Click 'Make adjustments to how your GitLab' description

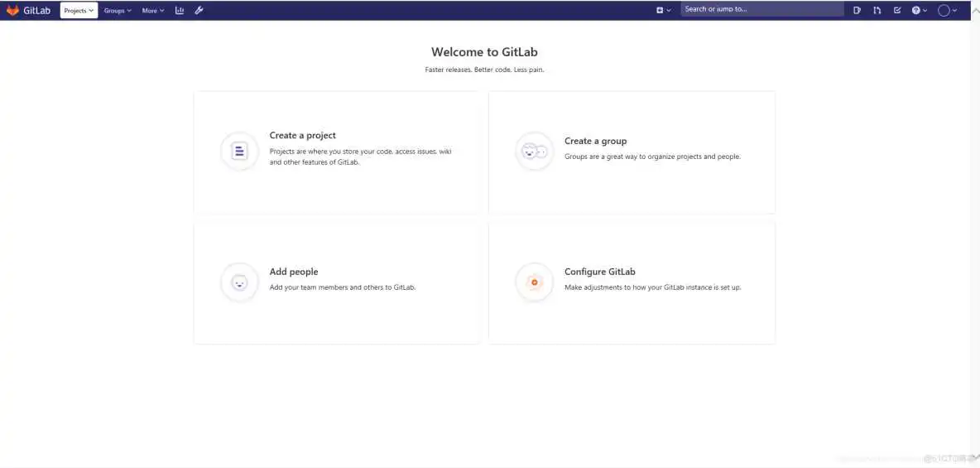pos(652,287)
